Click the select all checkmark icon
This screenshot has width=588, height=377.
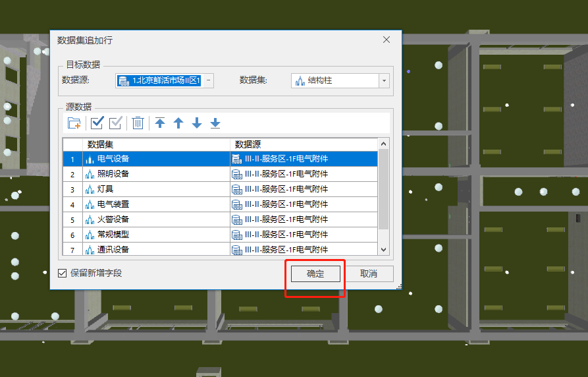(x=97, y=123)
